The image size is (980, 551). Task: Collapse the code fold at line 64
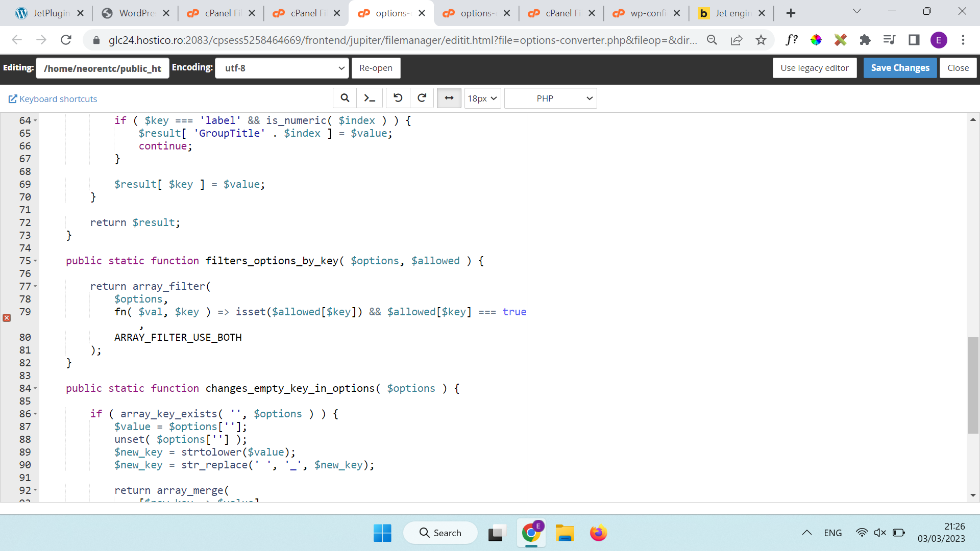35,120
